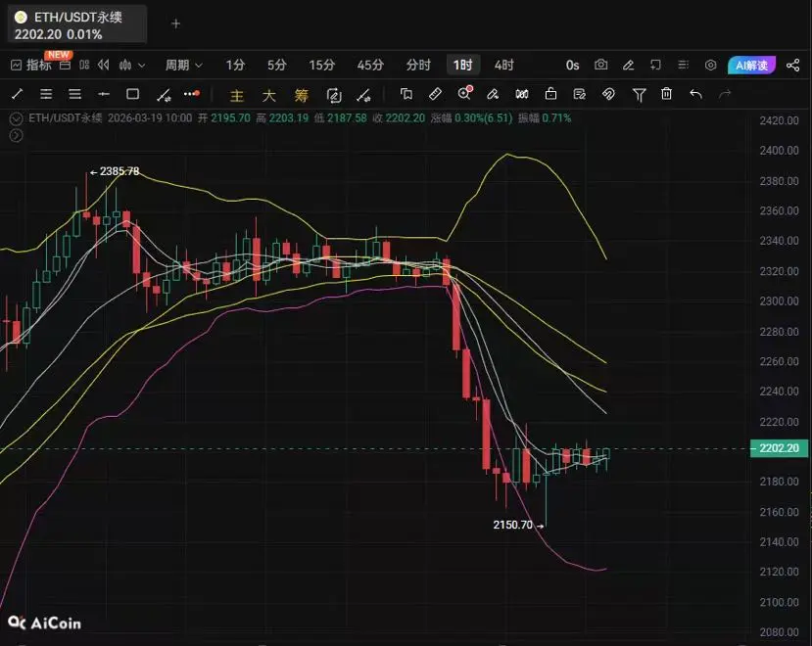Click the 振幅 0.71% amplitude value
The height and width of the screenshot is (646, 812).
tap(545, 118)
